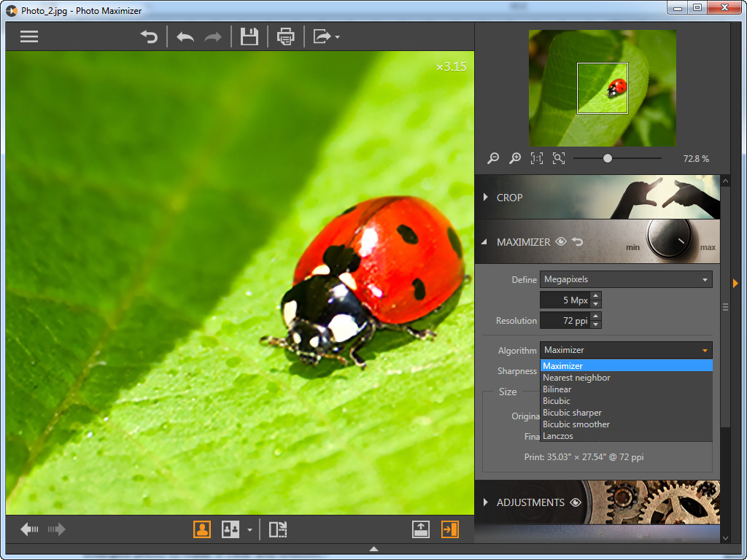Open the hamburger main menu
747x560 pixels.
click(x=29, y=36)
